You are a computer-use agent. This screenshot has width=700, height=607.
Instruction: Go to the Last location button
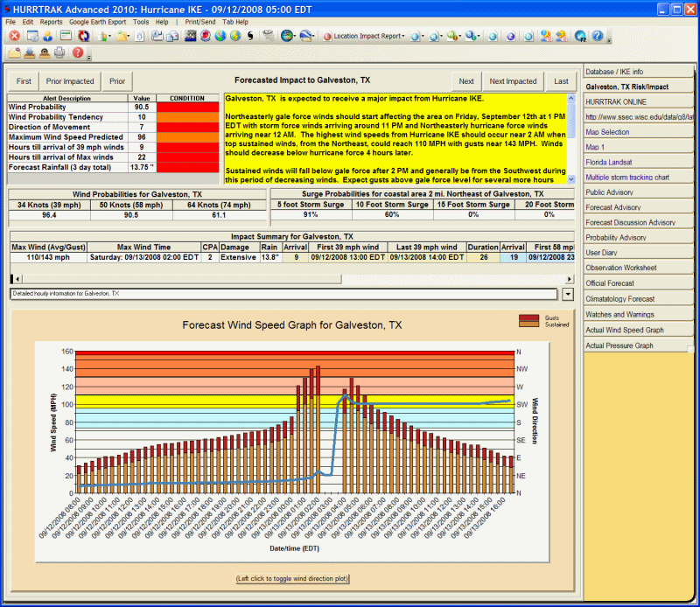(561, 81)
